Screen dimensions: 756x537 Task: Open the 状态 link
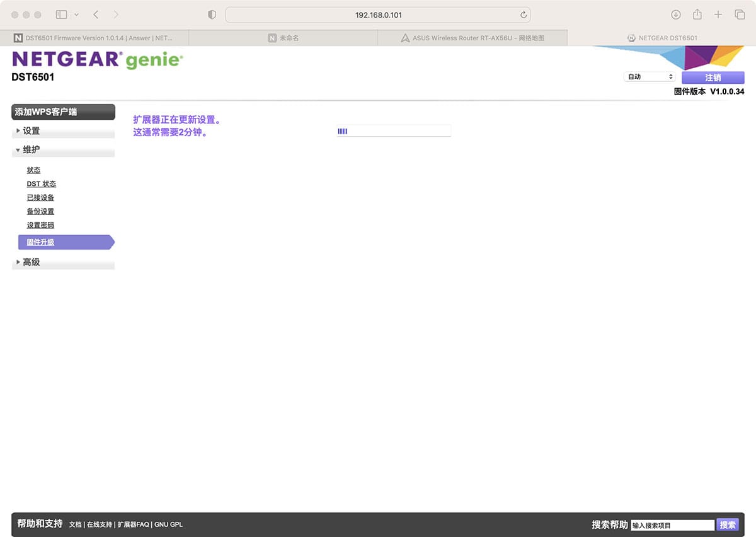tap(33, 170)
